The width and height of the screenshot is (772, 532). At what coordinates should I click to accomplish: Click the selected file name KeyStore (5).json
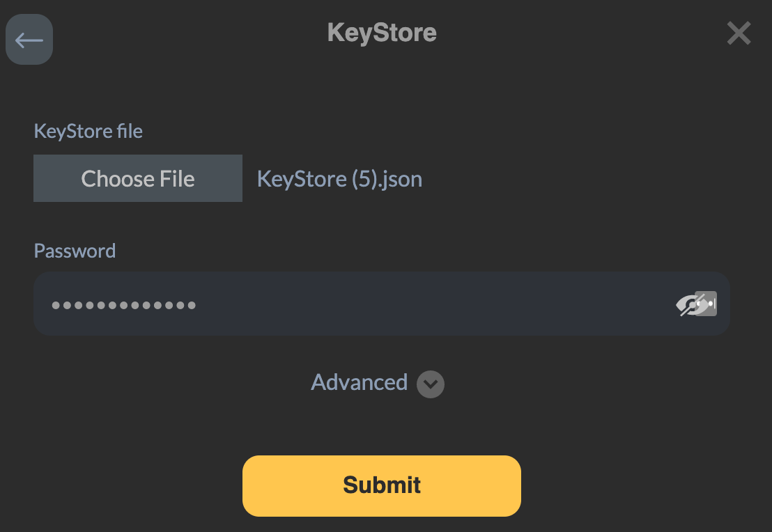[x=339, y=179]
